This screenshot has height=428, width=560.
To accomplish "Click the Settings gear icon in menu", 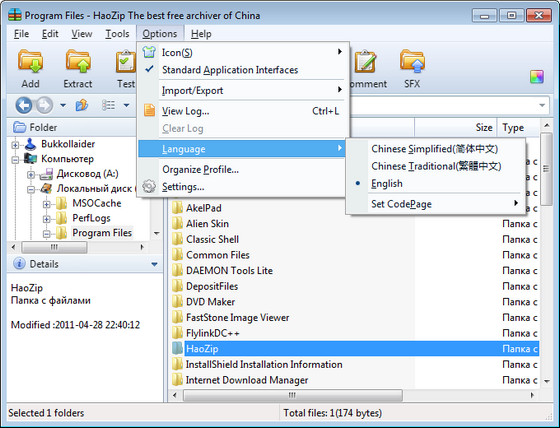I will click(x=149, y=186).
